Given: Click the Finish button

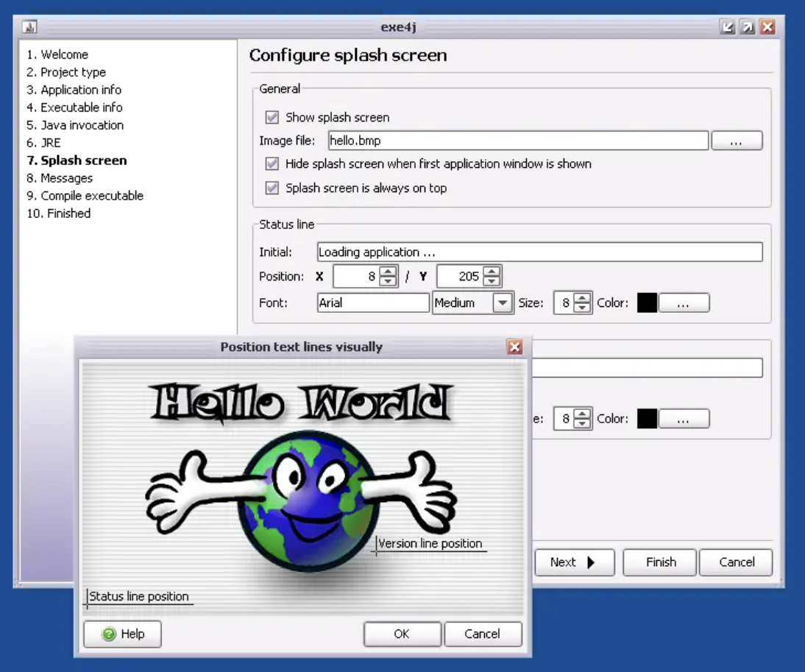Looking at the screenshot, I should click(x=660, y=562).
